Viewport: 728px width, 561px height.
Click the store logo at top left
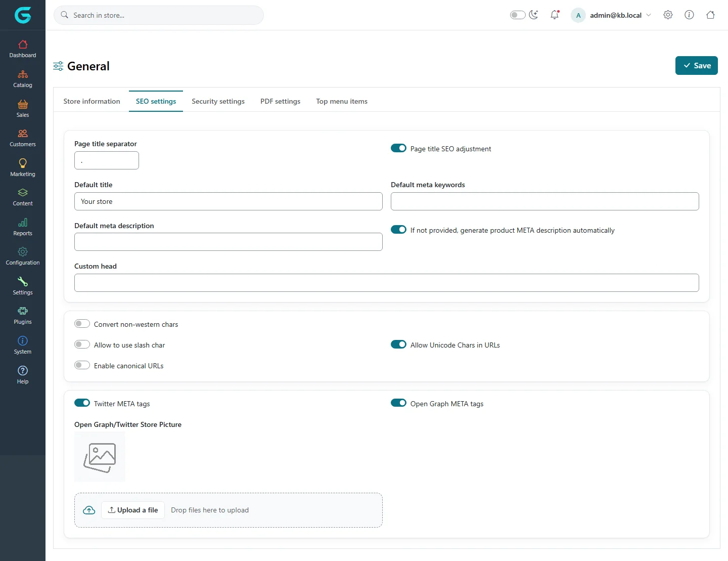tap(23, 15)
